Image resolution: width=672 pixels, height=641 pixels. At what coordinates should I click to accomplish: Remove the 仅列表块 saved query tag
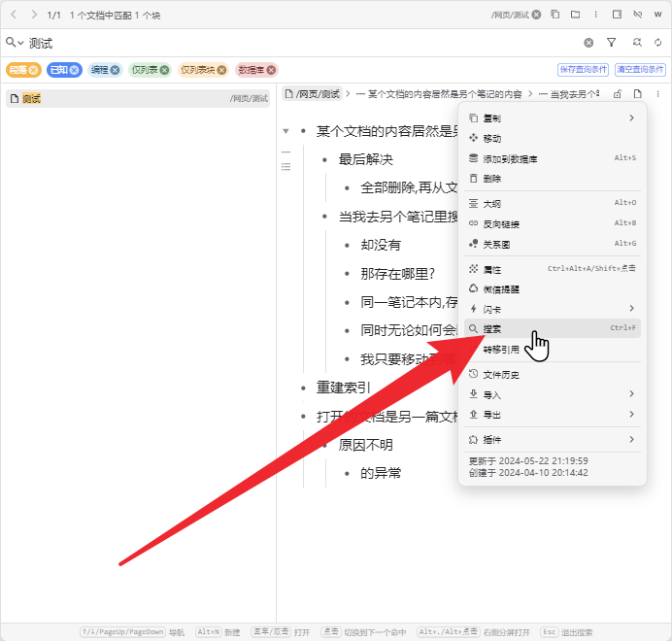(x=221, y=70)
